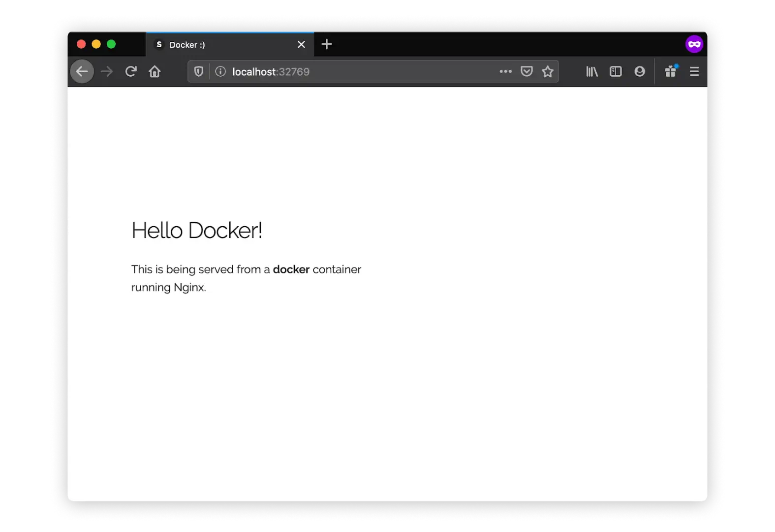Go back to the previous page
The width and height of the screenshot is (775, 532).
point(82,72)
